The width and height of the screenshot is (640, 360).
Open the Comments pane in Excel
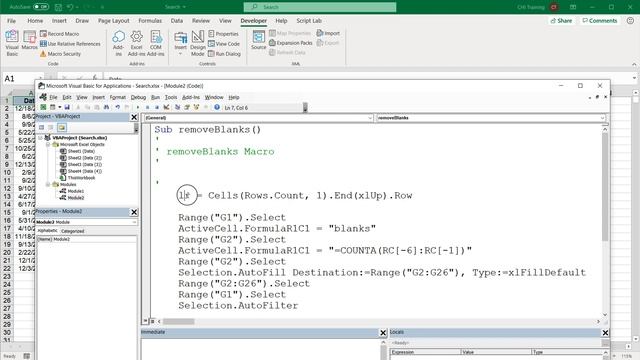click(x=600, y=20)
